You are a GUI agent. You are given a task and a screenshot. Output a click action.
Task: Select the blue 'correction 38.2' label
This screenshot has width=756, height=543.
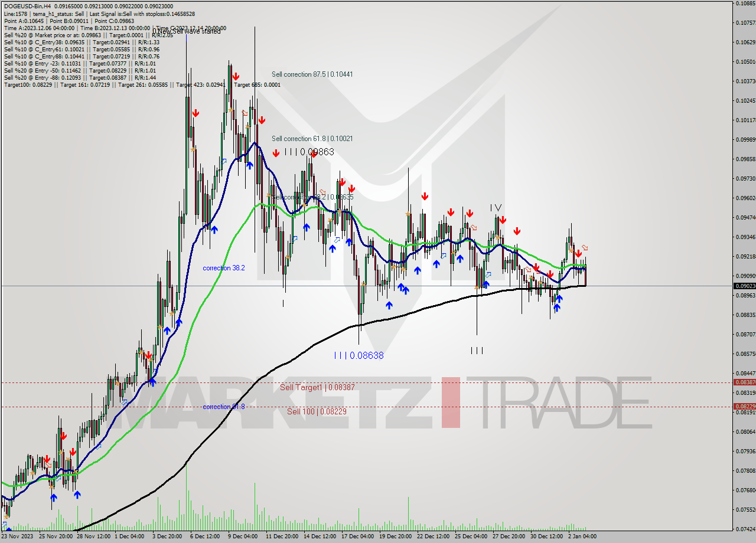tap(223, 268)
